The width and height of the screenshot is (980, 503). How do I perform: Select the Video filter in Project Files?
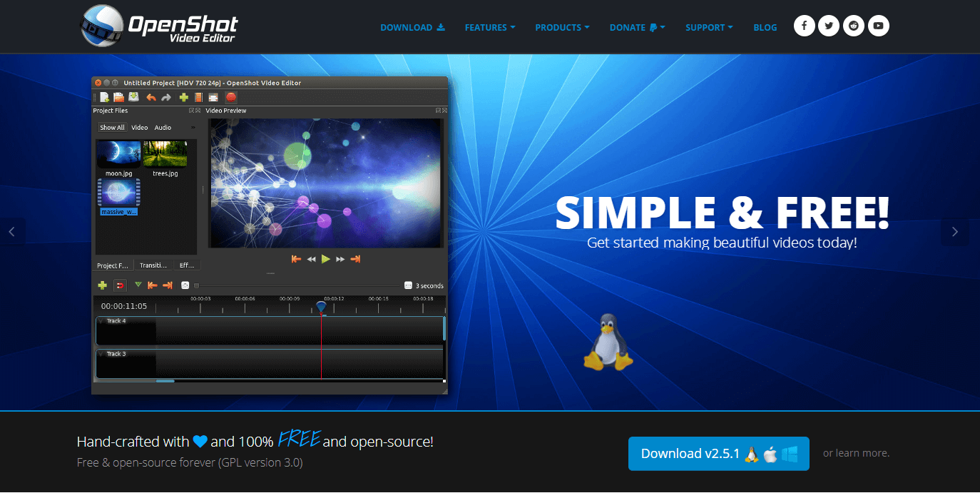(x=140, y=128)
